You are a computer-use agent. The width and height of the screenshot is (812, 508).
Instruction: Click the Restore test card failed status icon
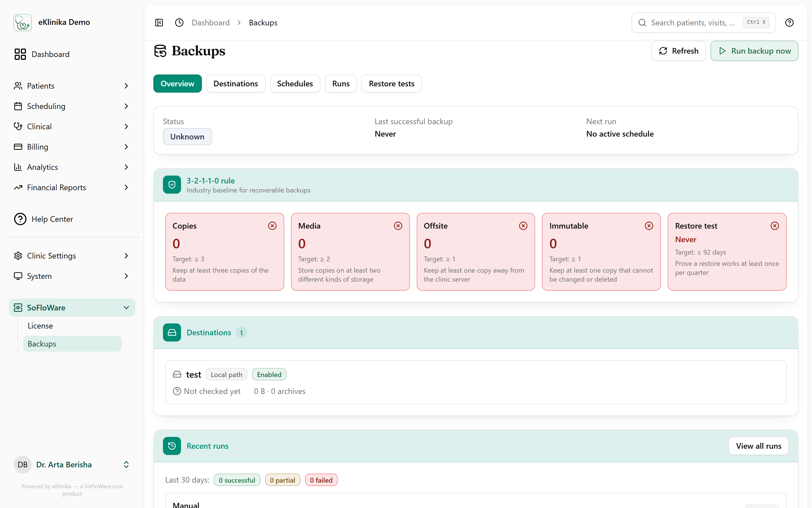tap(775, 226)
